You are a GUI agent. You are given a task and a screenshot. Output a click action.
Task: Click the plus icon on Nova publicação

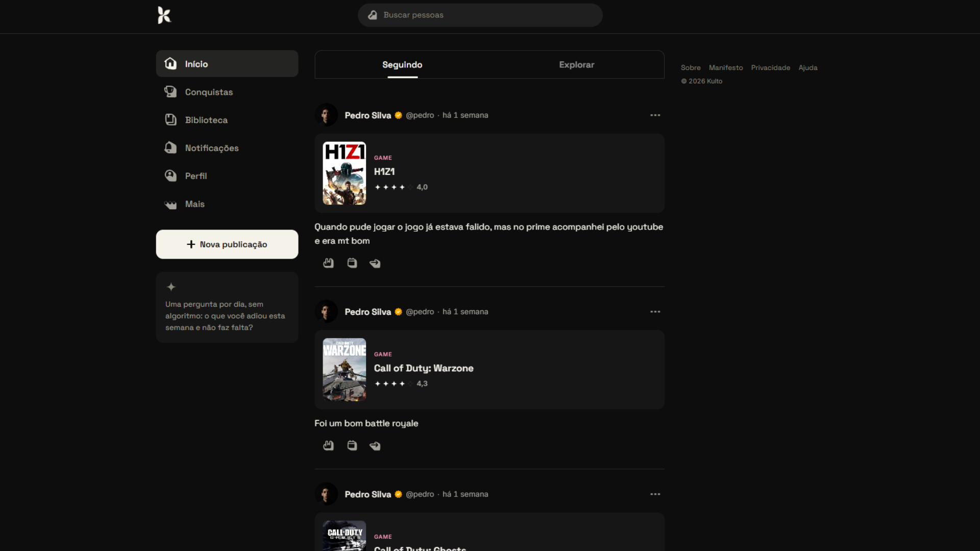coord(191,244)
